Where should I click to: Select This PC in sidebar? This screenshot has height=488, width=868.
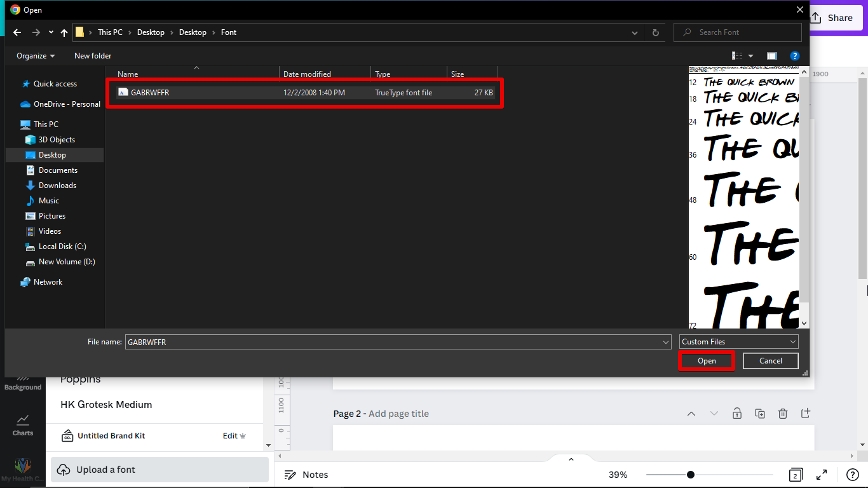tap(46, 125)
